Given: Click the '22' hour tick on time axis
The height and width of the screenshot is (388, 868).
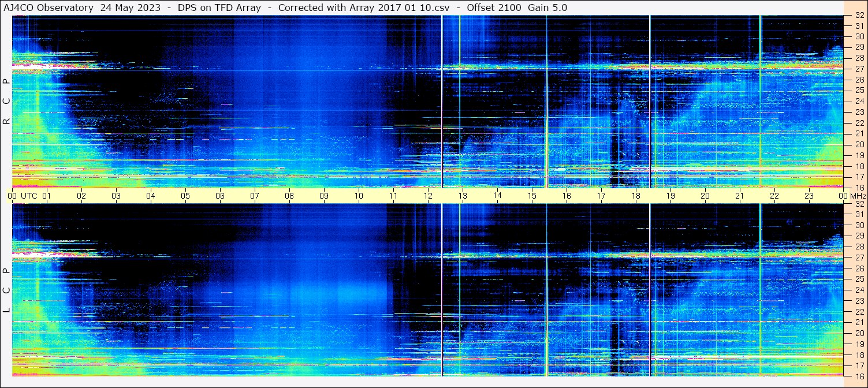Looking at the screenshot, I should [774, 196].
